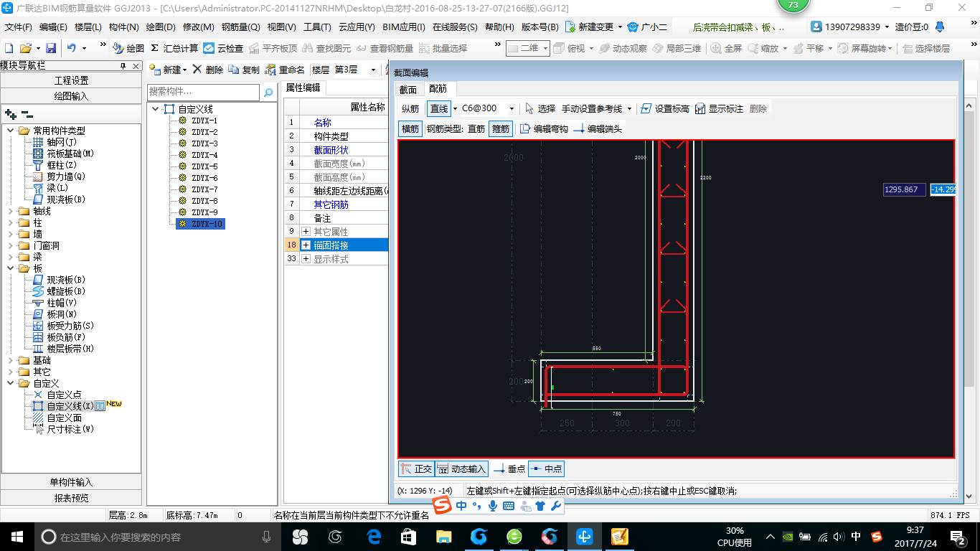Toggle 垂点 perpendicular snap

point(509,468)
